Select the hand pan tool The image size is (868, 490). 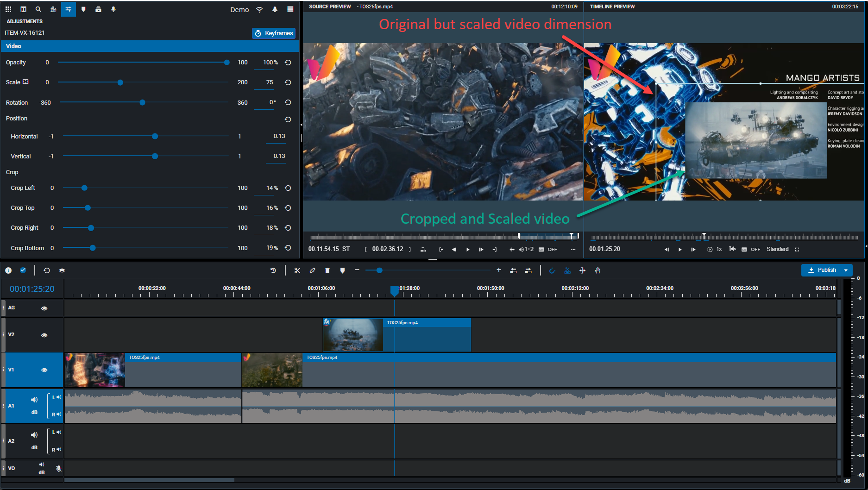click(x=598, y=270)
